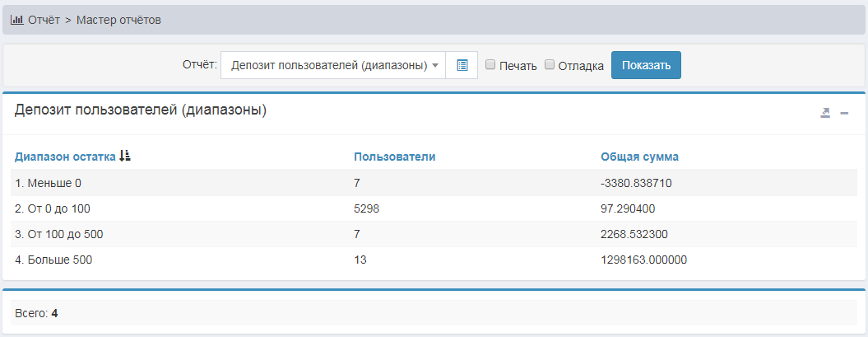Select Мастер отчётов breadcrumb item
The width and height of the screenshot is (868, 337).
click(x=118, y=20)
